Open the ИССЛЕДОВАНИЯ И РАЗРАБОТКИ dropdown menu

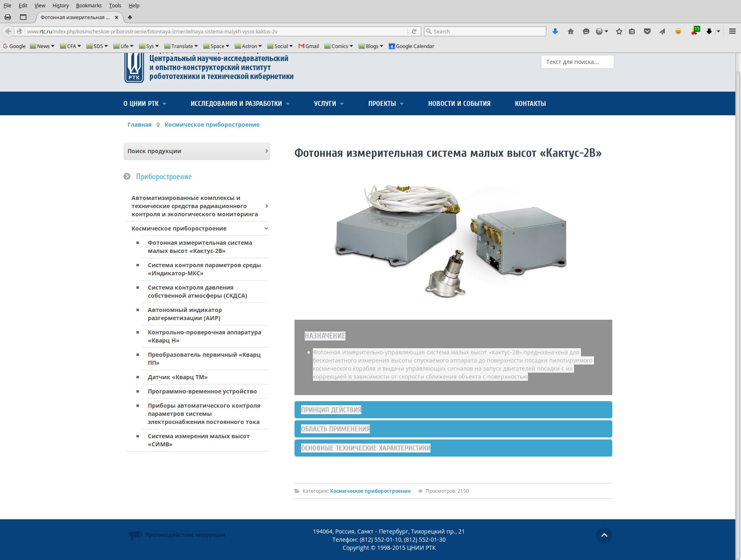point(240,103)
